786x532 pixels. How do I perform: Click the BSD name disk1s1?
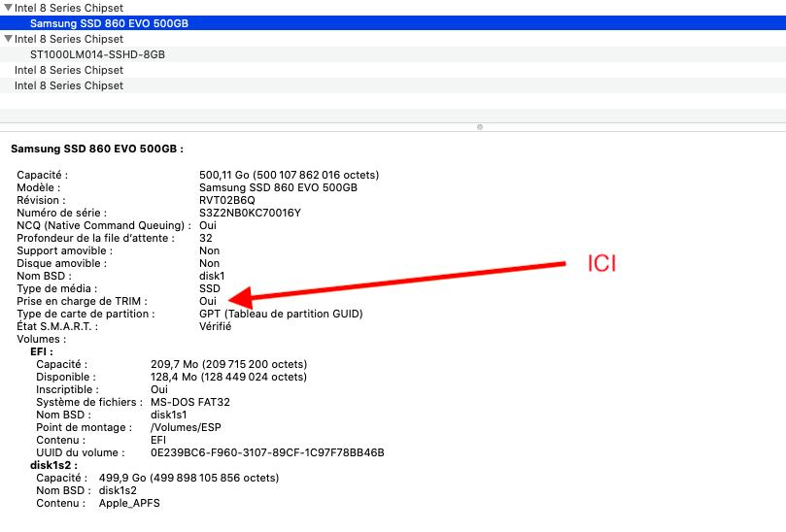168,415
